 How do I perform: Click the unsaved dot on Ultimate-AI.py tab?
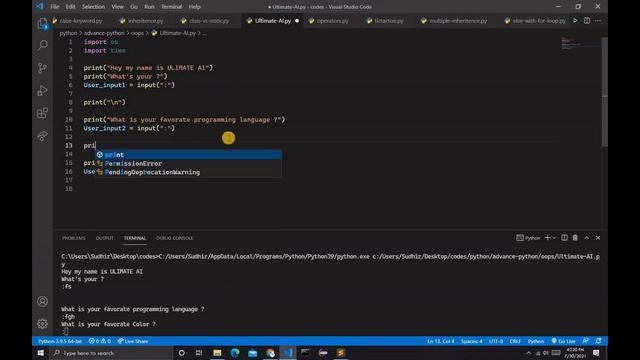(297, 20)
